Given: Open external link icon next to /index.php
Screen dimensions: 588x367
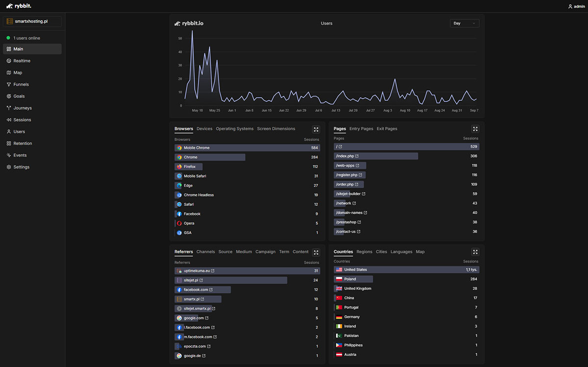Looking at the screenshot, I should 357,156.
